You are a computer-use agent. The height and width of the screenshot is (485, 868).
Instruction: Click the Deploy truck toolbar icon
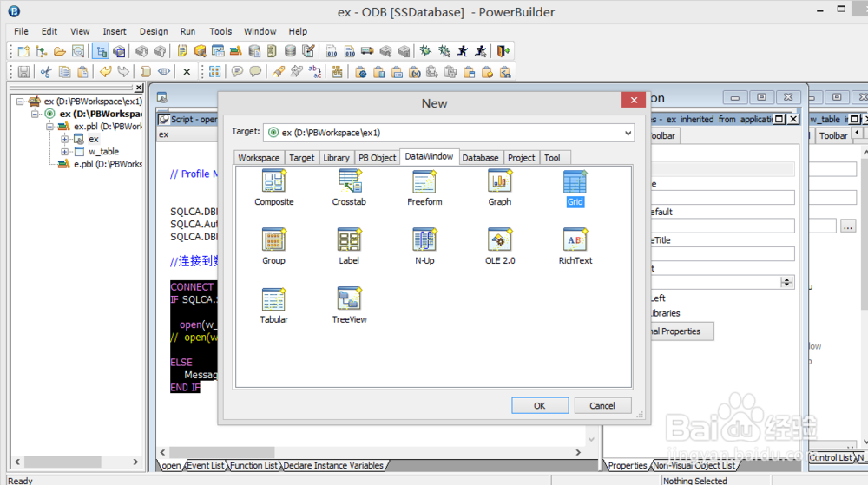(x=367, y=51)
